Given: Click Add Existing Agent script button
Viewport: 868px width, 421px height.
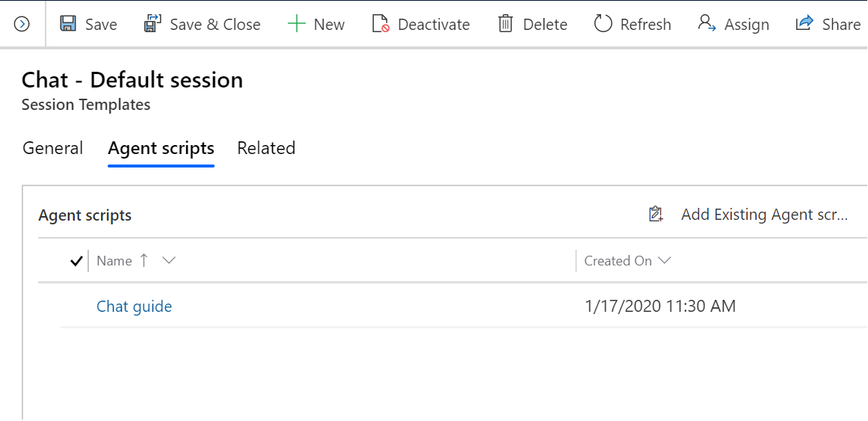Looking at the screenshot, I should pyautogui.click(x=748, y=215).
